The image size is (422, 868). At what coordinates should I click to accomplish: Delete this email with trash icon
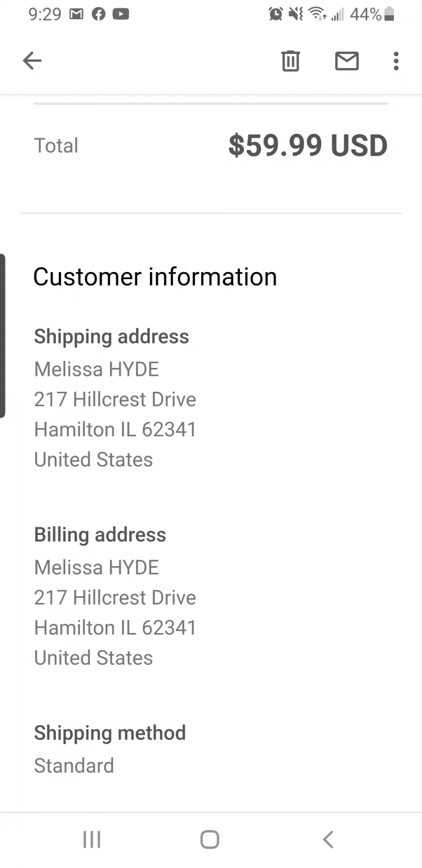pos(290,61)
